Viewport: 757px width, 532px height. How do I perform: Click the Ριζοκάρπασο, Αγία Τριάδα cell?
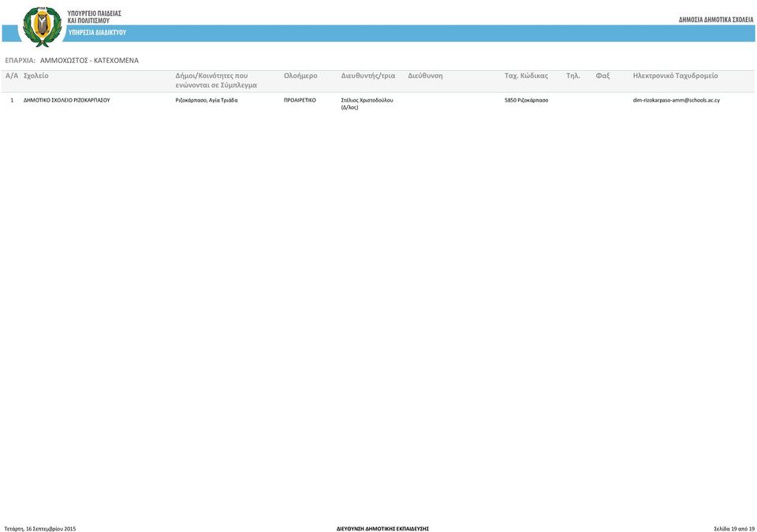(207, 100)
